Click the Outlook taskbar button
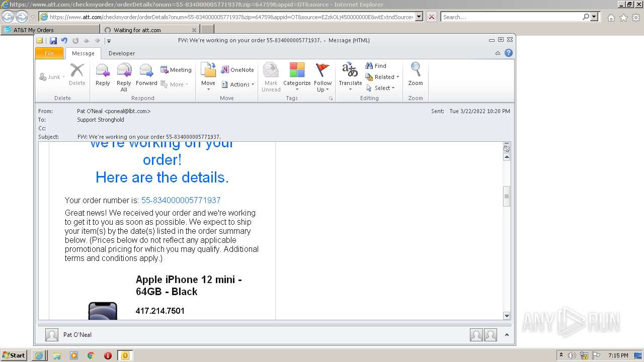The width and height of the screenshot is (644, 362). point(125,355)
